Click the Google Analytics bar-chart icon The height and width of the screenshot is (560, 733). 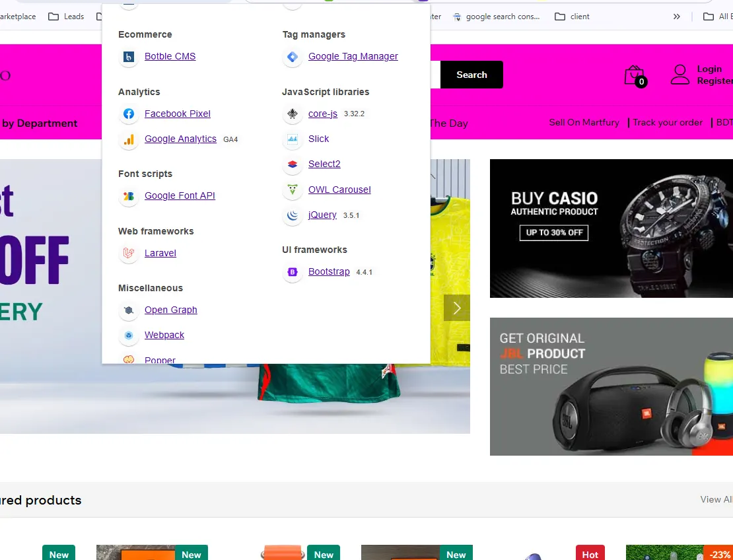coord(129,139)
